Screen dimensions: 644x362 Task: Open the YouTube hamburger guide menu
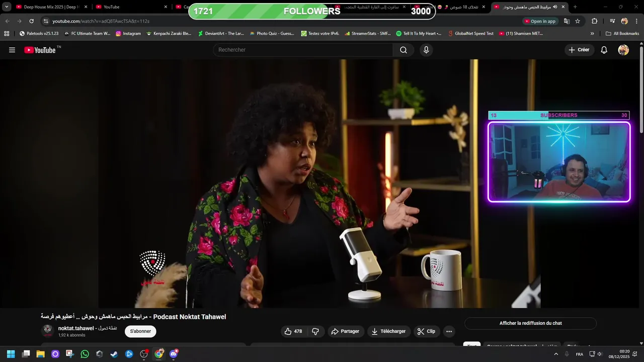(12, 50)
